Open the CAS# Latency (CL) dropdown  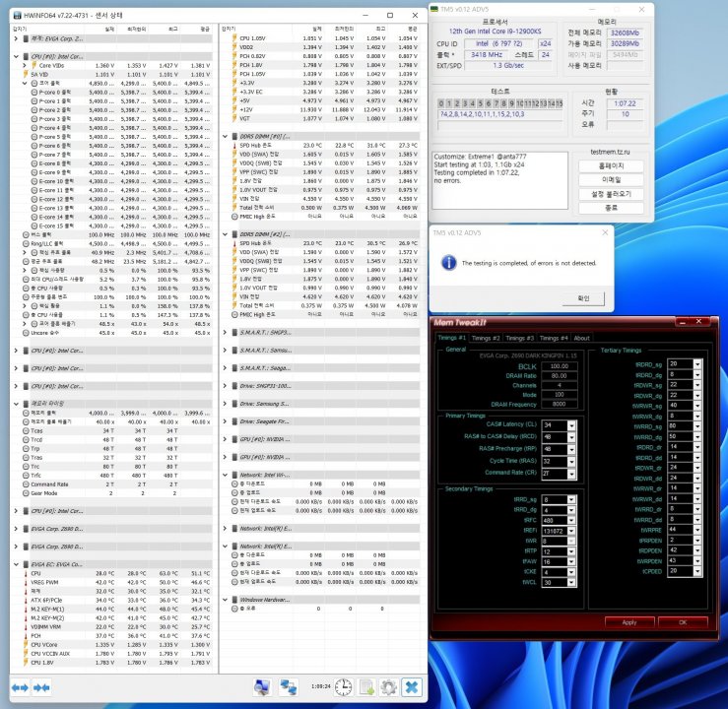pos(573,425)
